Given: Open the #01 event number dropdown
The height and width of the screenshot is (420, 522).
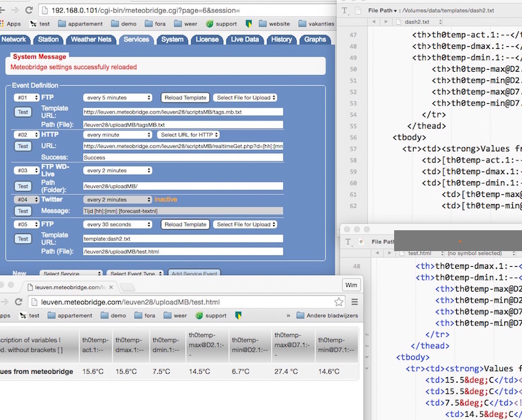Looking at the screenshot, I should [26, 98].
